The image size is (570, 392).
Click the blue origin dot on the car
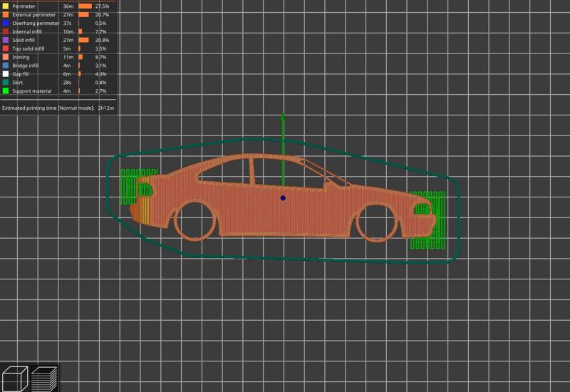click(x=283, y=198)
